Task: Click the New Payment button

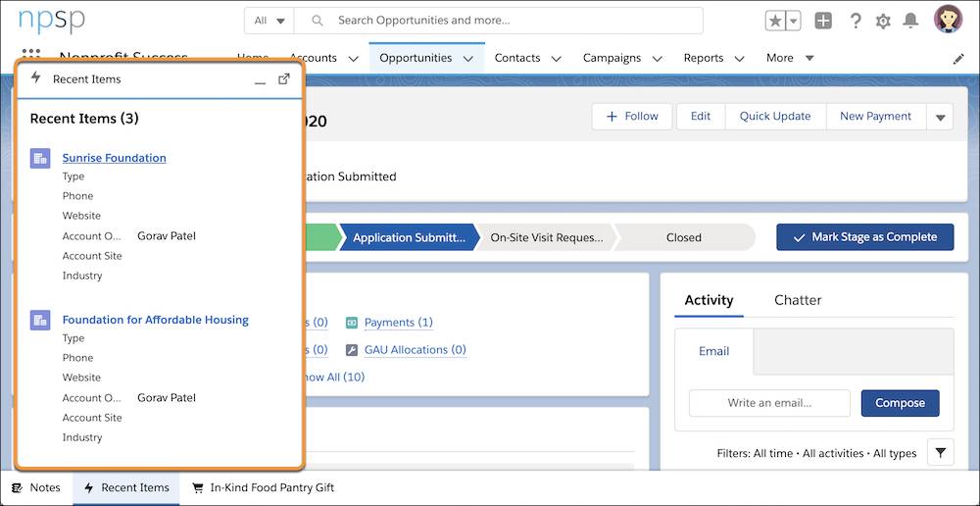Action: tap(875, 117)
